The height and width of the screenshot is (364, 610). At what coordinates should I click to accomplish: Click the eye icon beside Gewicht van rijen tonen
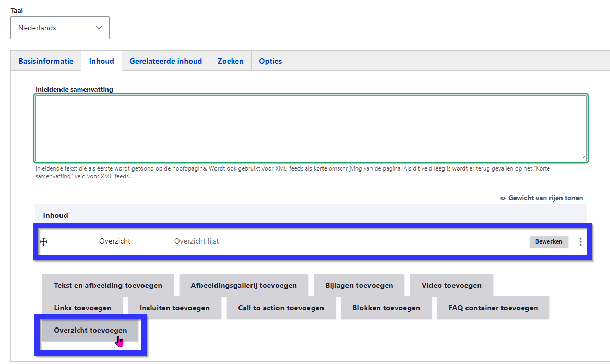click(x=503, y=198)
